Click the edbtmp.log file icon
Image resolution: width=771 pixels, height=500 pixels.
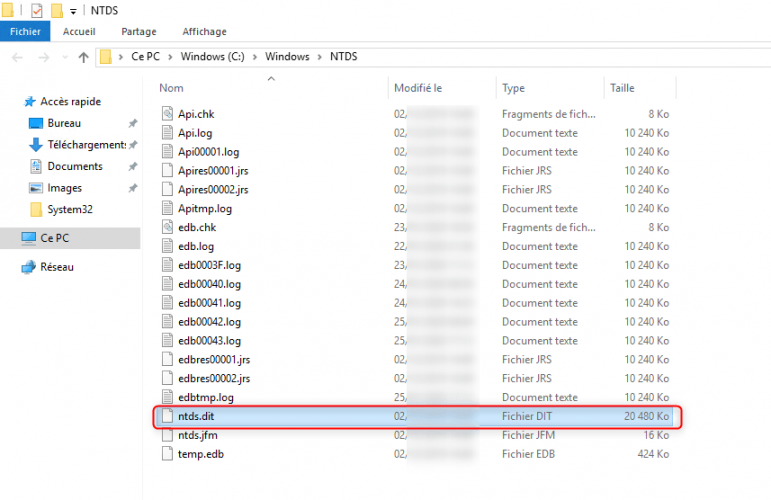[167, 397]
